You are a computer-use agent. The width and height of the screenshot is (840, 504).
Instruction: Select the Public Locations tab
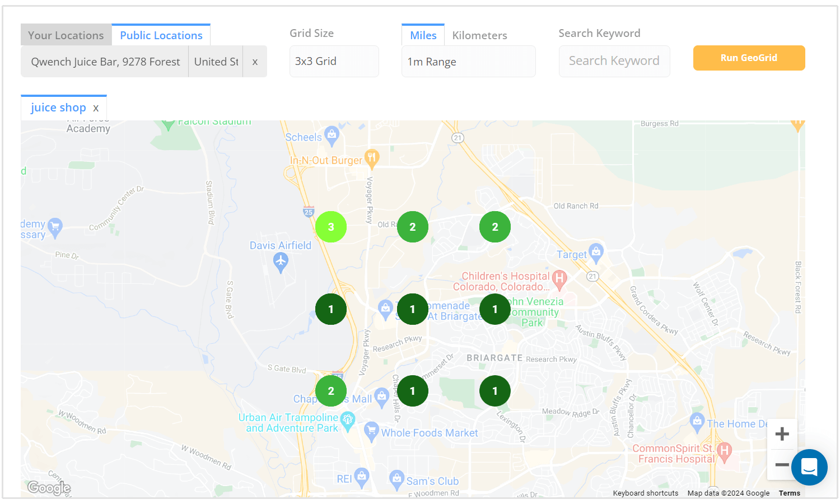click(x=161, y=35)
